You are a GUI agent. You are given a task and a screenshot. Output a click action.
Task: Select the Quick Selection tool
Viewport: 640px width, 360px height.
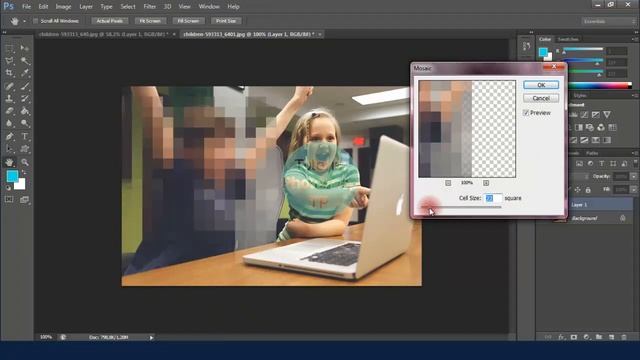pyautogui.click(x=24, y=61)
